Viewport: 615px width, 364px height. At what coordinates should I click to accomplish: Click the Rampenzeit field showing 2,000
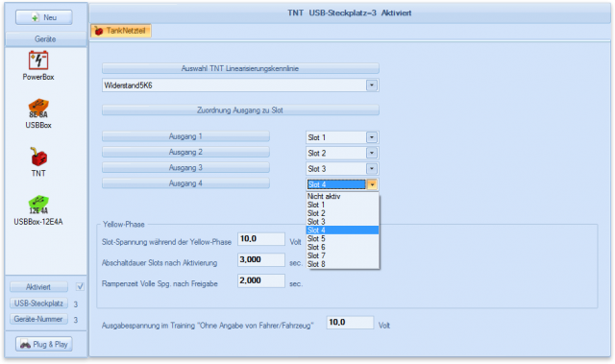[261, 280]
